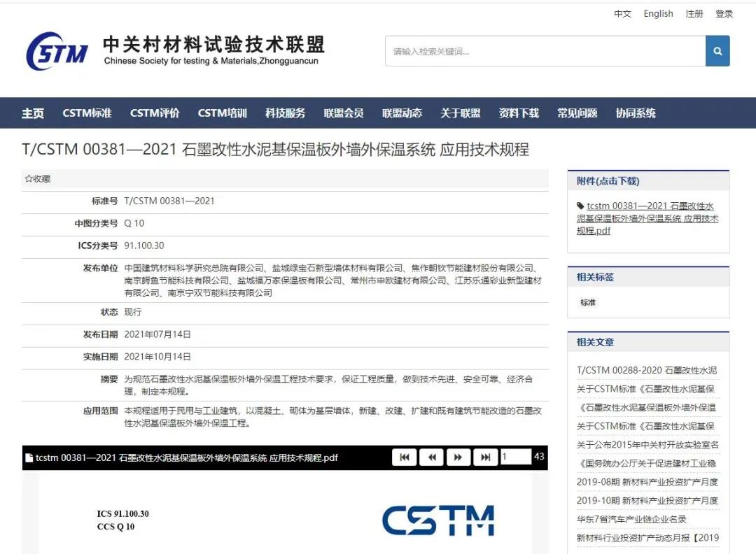The height and width of the screenshot is (554, 756).
Task: Click the star 收藏 favorite toggle
Action: pyautogui.click(x=38, y=179)
